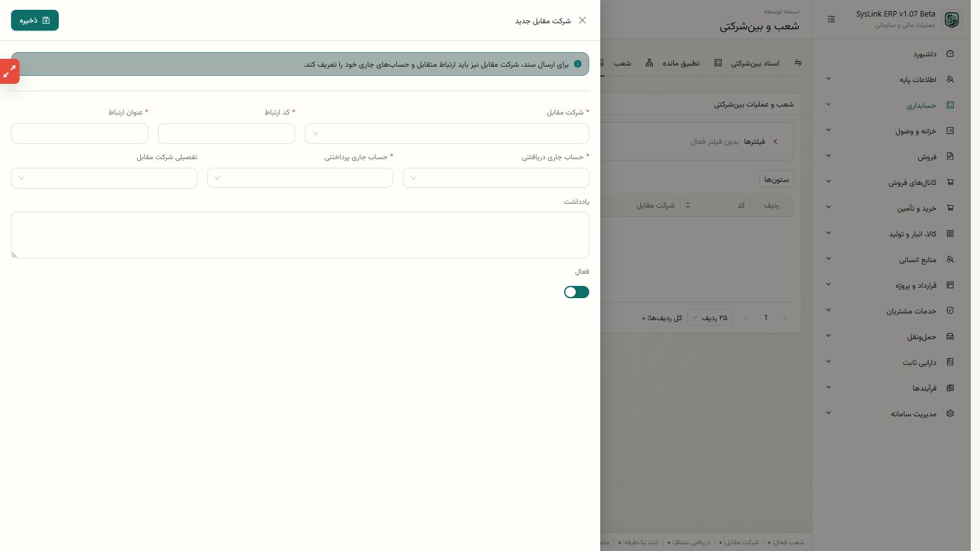Switch to the شعب tab
The image size is (980, 551).
[x=622, y=63]
